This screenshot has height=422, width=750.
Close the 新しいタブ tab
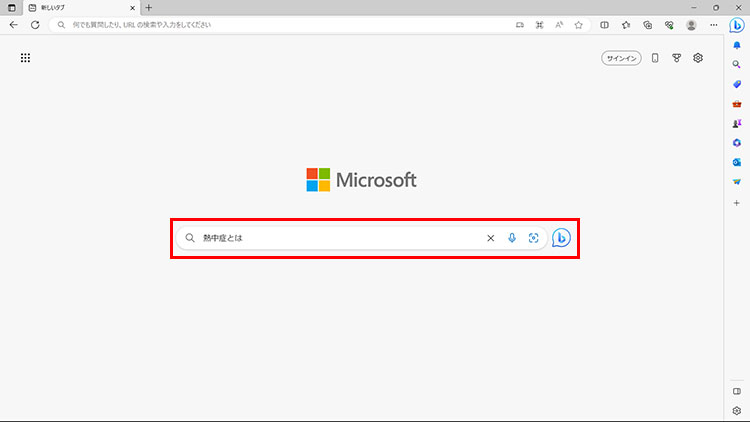132,8
